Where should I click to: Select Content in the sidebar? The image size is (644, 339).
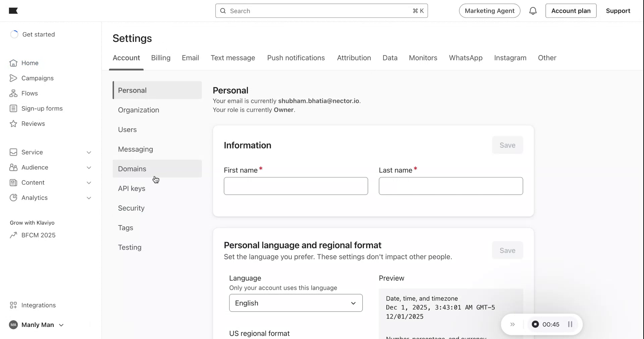pyautogui.click(x=33, y=183)
